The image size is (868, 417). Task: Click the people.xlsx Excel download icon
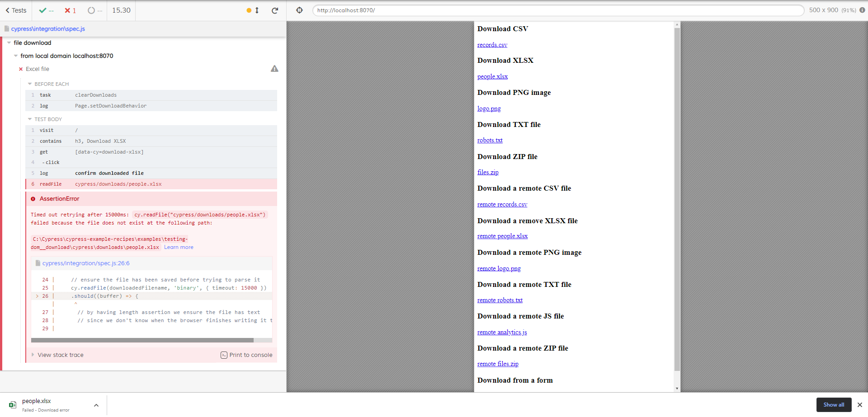point(13,405)
